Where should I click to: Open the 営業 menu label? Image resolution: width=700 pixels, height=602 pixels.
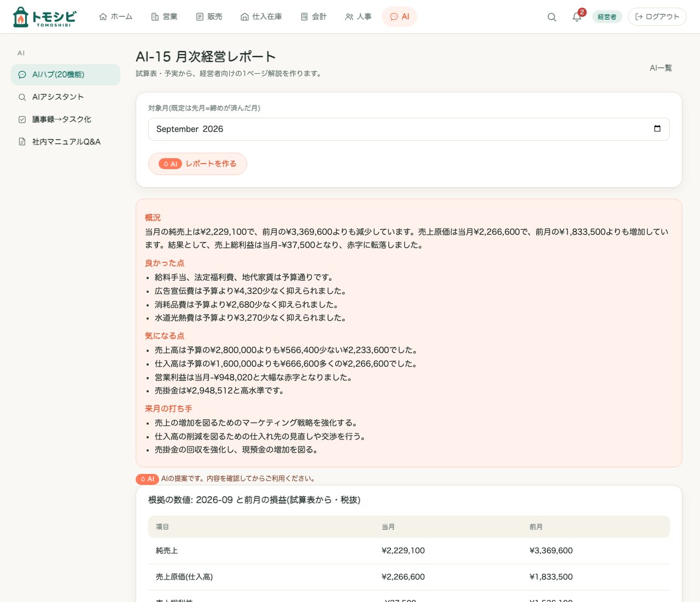coord(170,17)
